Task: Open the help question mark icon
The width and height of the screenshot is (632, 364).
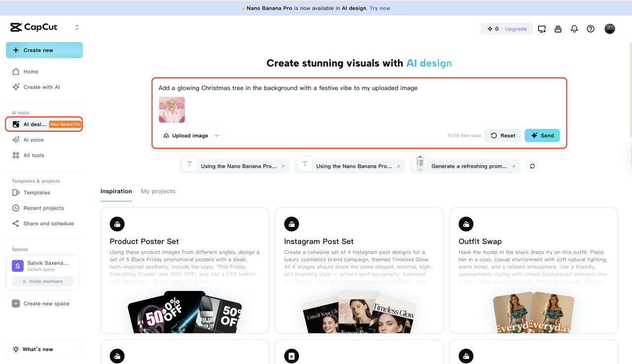Action: click(591, 29)
